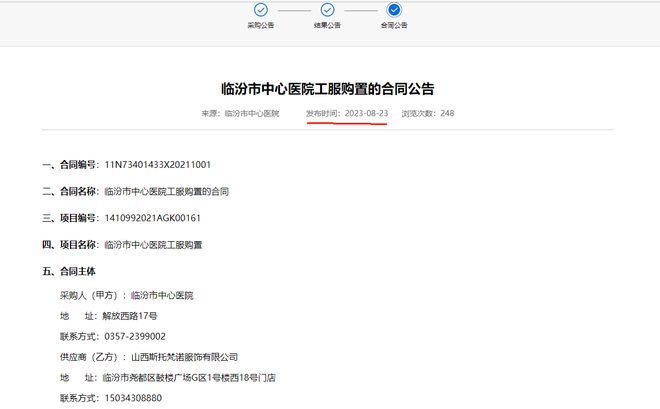Screen dimensions: 660x409
Task: Select the title 临汾市中心医院工服购置的合同公告
Action: coord(327,89)
